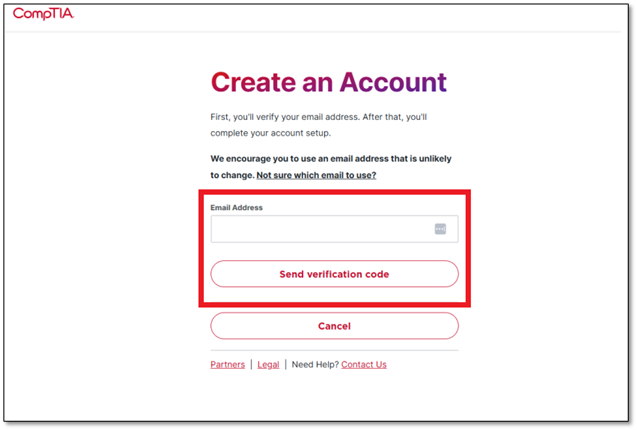Click the 'complete your account setup' text line
637x430 pixels.
[271, 133]
